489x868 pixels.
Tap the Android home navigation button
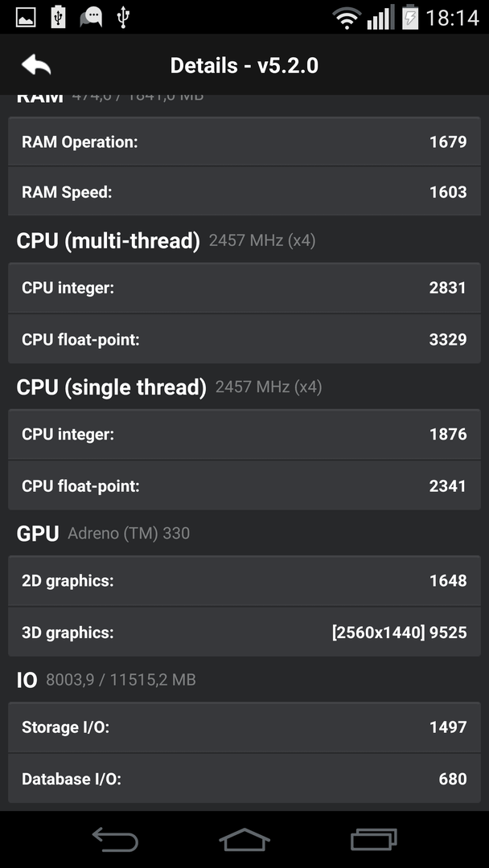point(244,838)
